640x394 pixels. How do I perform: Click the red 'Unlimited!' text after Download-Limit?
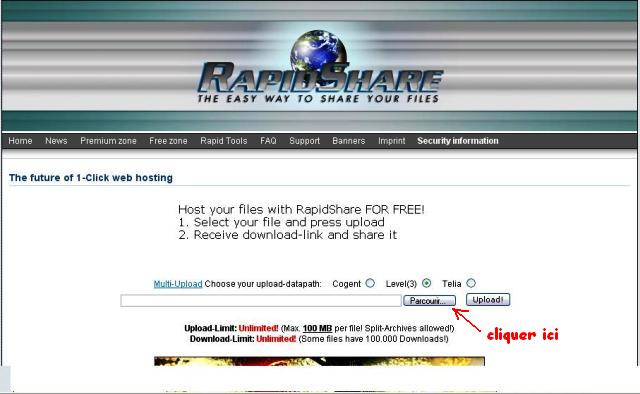point(276,339)
